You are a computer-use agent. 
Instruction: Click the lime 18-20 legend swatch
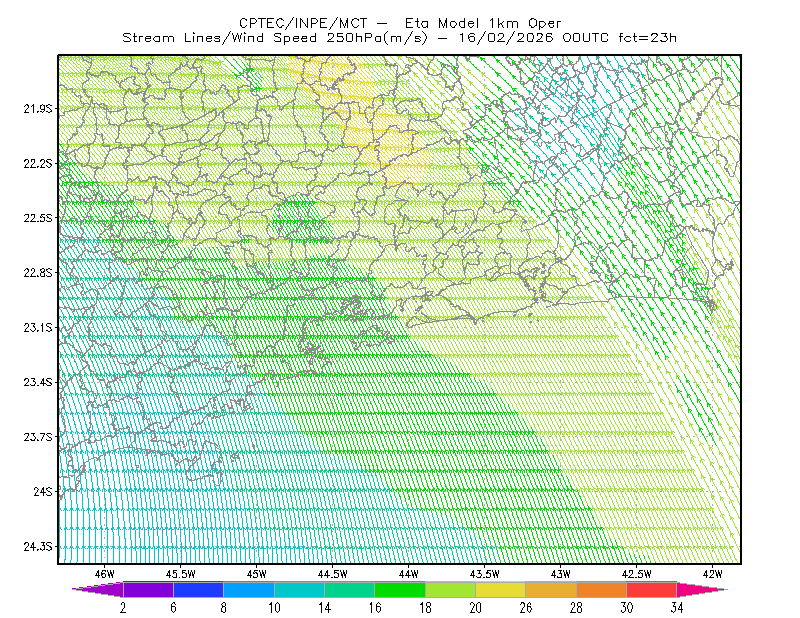(x=451, y=589)
